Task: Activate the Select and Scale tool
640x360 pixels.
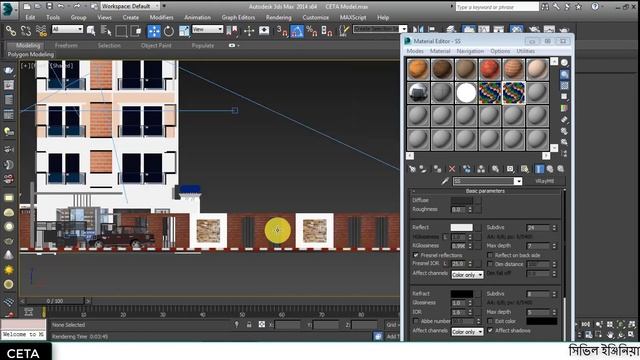Action: [184, 31]
